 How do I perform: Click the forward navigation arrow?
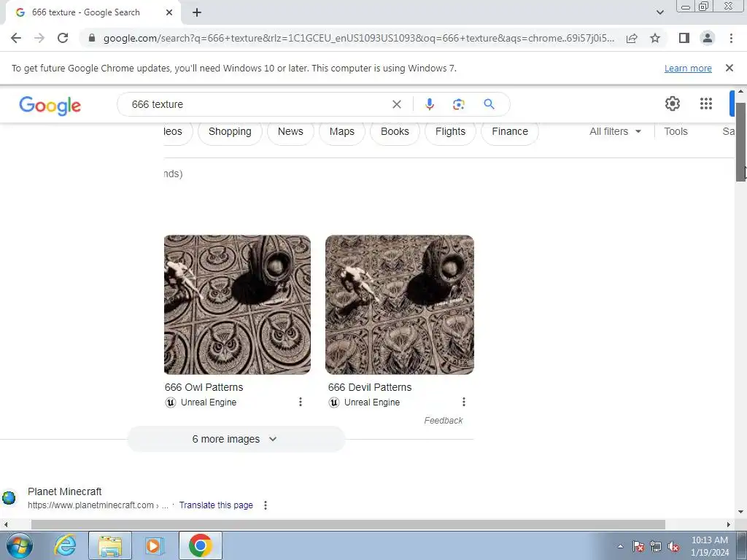[39, 38]
